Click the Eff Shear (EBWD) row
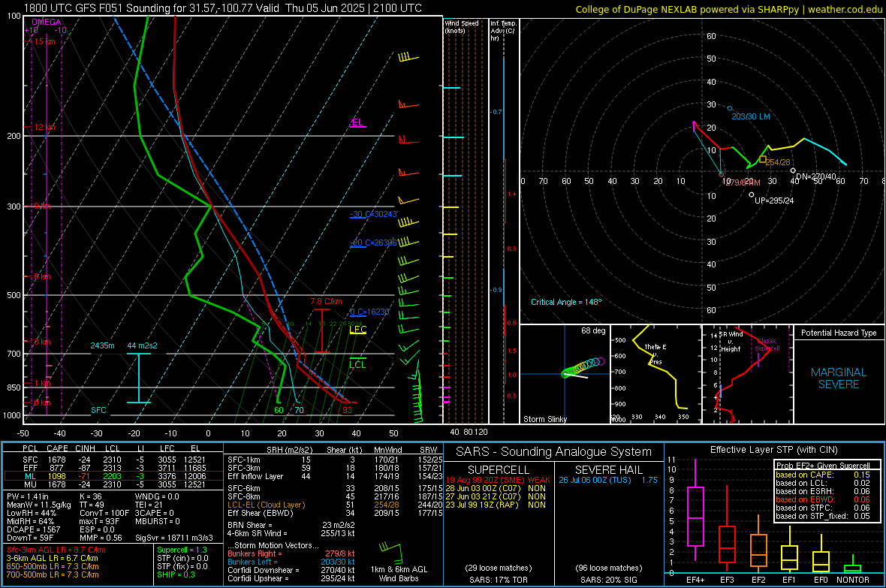The height and width of the screenshot is (588, 886). (335, 513)
